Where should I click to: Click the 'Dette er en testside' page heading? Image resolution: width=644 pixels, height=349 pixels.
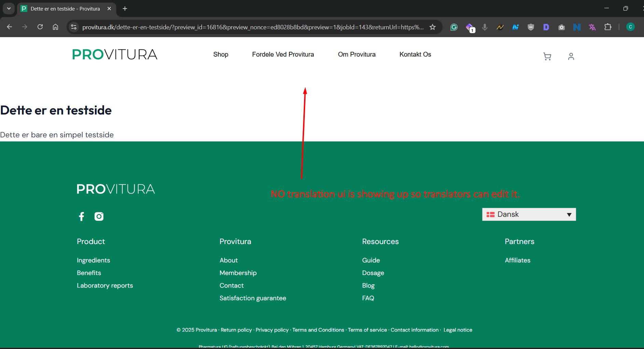[x=56, y=110]
